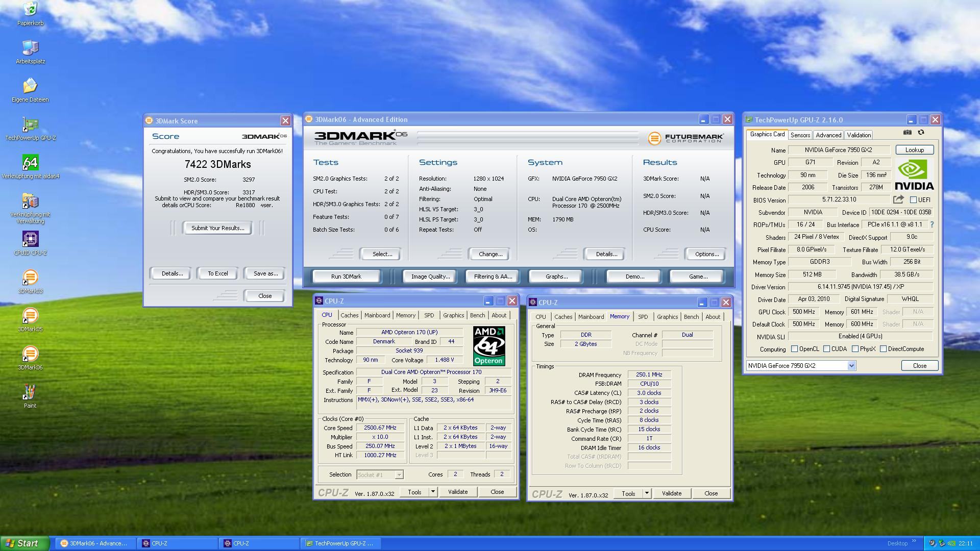This screenshot has height=551, width=980.
Task: Open the Mainboard tab in CPU-Z CPU window
Action: pos(377,315)
